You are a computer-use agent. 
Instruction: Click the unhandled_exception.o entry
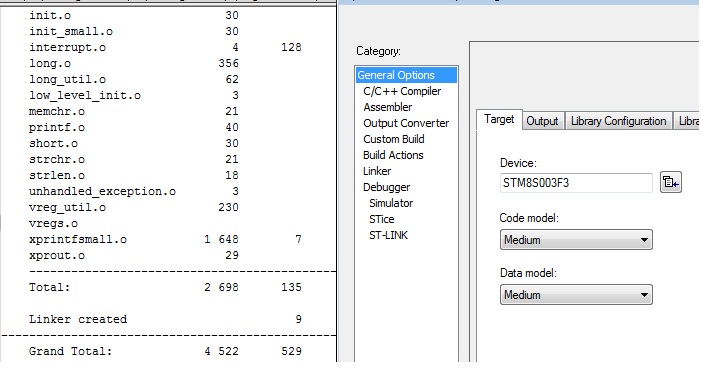[x=102, y=191]
